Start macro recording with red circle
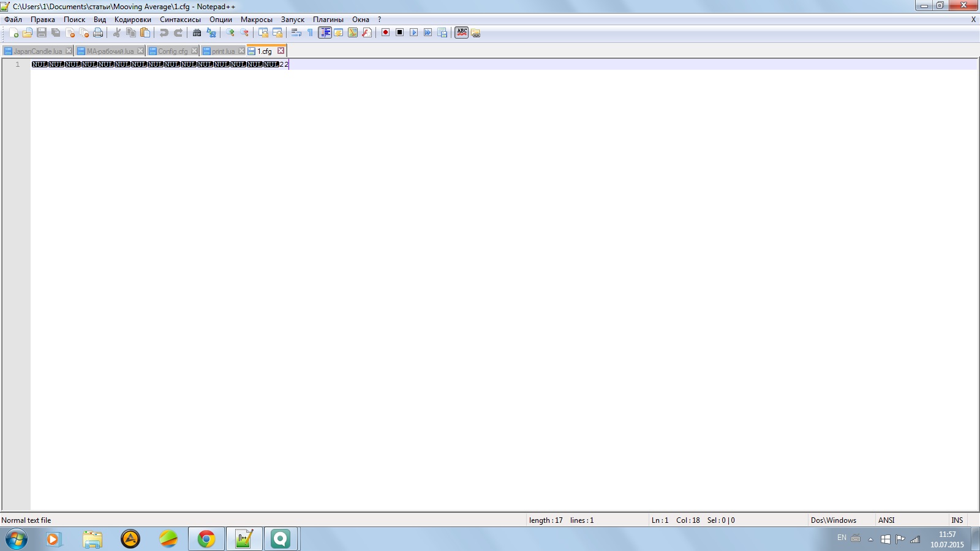This screenshot has height=551, width=980. click(385, 32)
